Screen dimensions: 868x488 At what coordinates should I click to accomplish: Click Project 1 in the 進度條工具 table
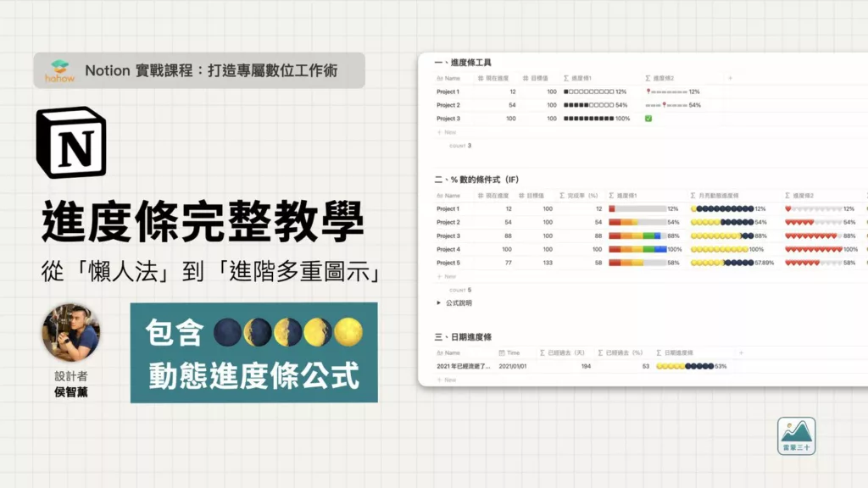[x=448, y=91]
